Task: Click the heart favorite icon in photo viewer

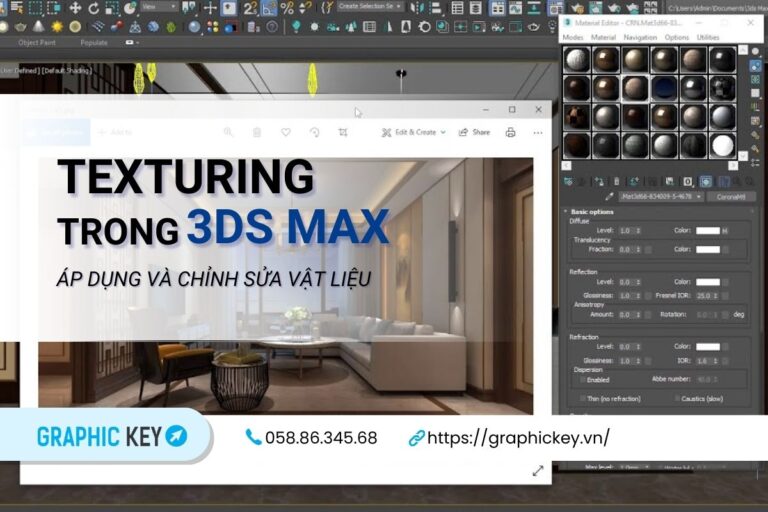Action: pyautogui.click(x=286, y=132)
